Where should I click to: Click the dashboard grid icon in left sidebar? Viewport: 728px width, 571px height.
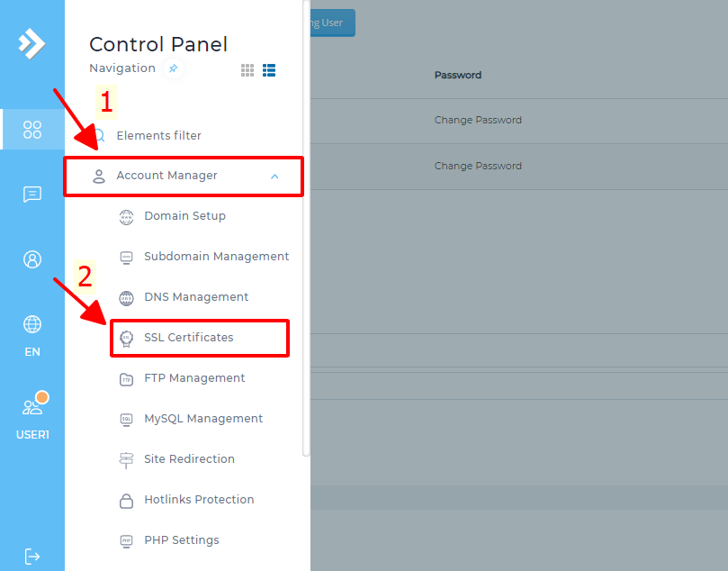pos(32,130)
